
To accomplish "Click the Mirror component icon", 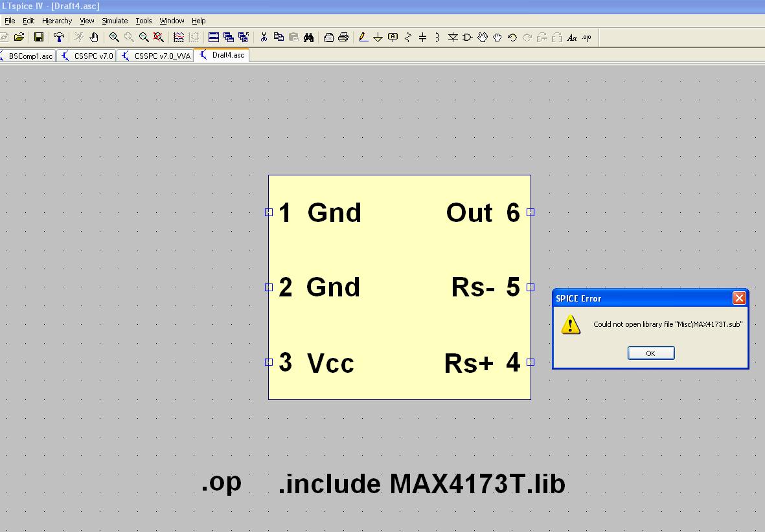I will coord(556,37).
